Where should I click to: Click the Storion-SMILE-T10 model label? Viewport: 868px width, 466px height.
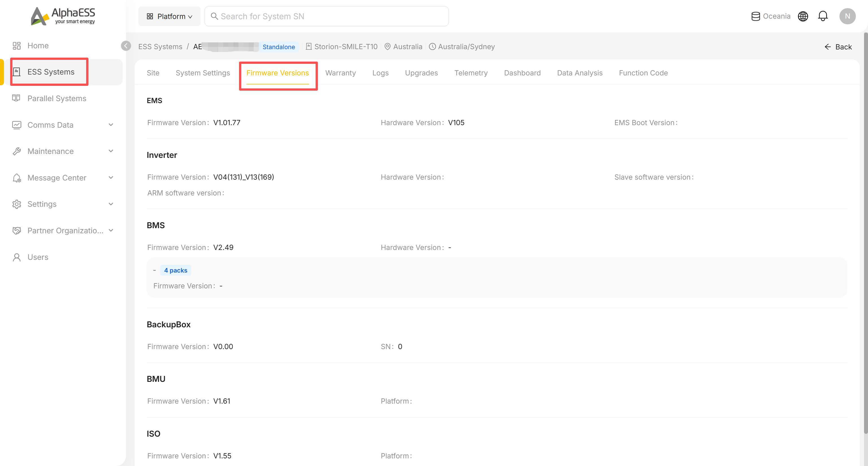coord(346,47)
